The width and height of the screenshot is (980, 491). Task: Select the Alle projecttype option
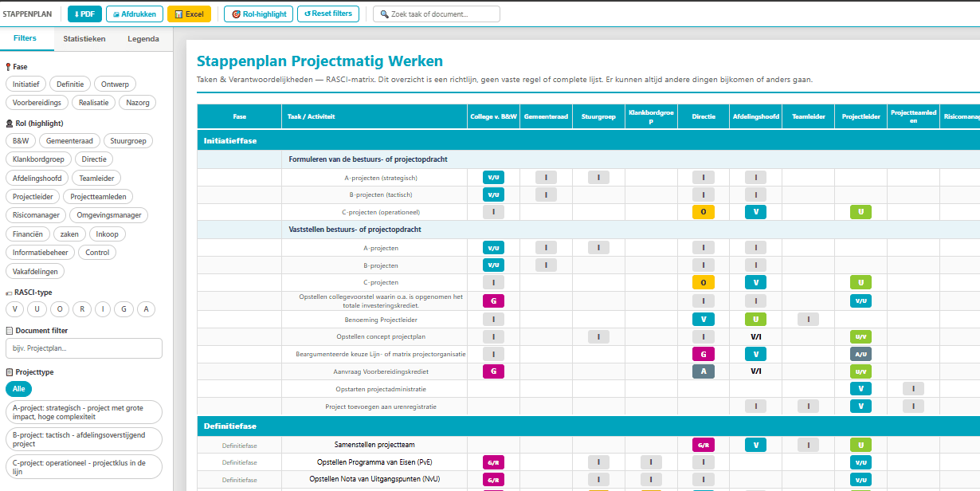click(x=18, y=388)
